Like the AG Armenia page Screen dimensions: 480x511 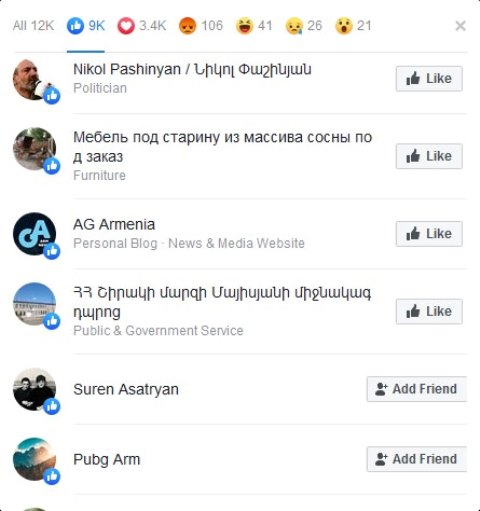pyautogui.click(x=429, y=234)
